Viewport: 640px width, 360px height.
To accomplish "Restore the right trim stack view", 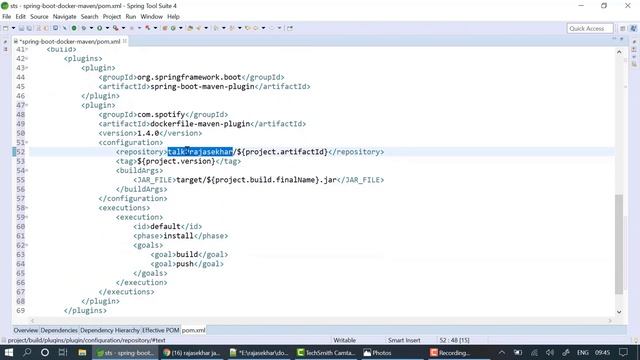I will [634, 42].
